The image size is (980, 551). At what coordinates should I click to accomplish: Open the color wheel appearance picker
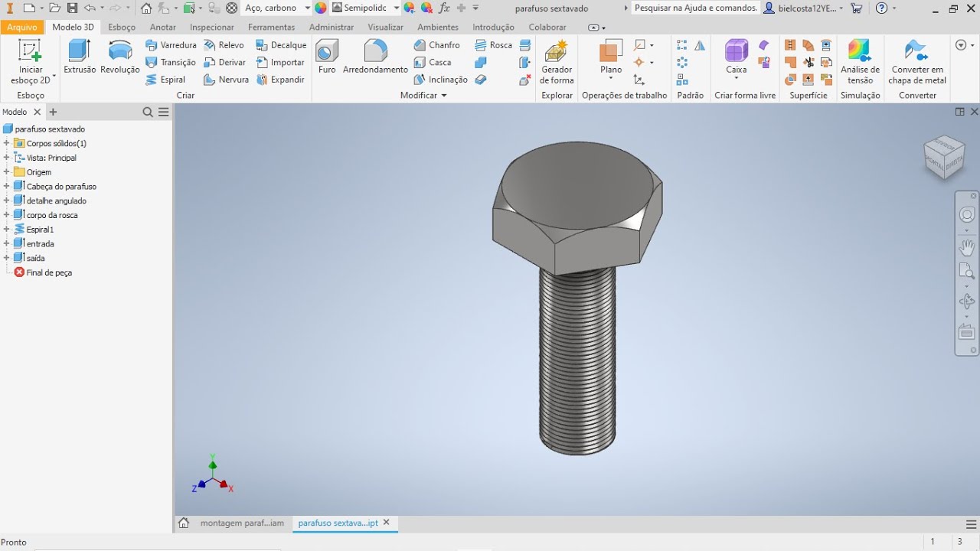[x=321, y=8]
